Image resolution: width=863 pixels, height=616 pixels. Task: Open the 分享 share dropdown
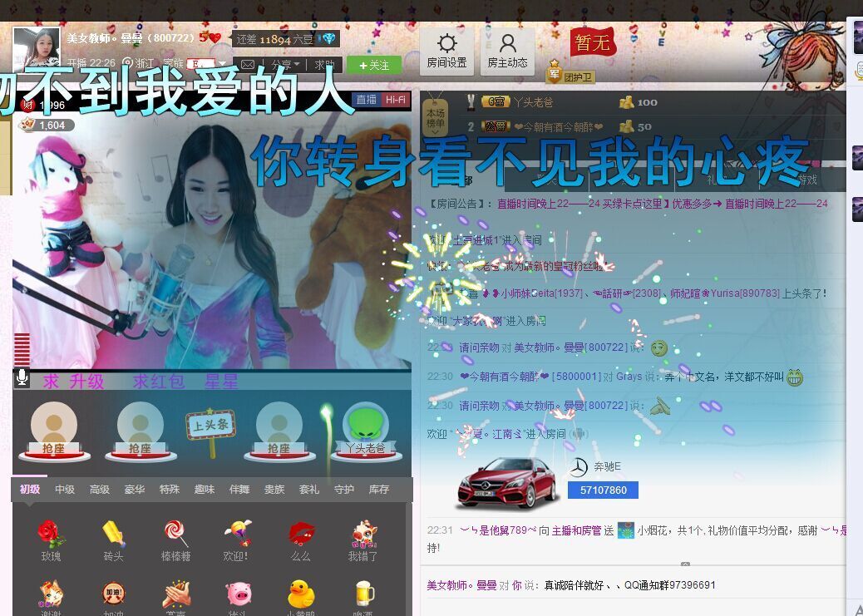(285, 65)
